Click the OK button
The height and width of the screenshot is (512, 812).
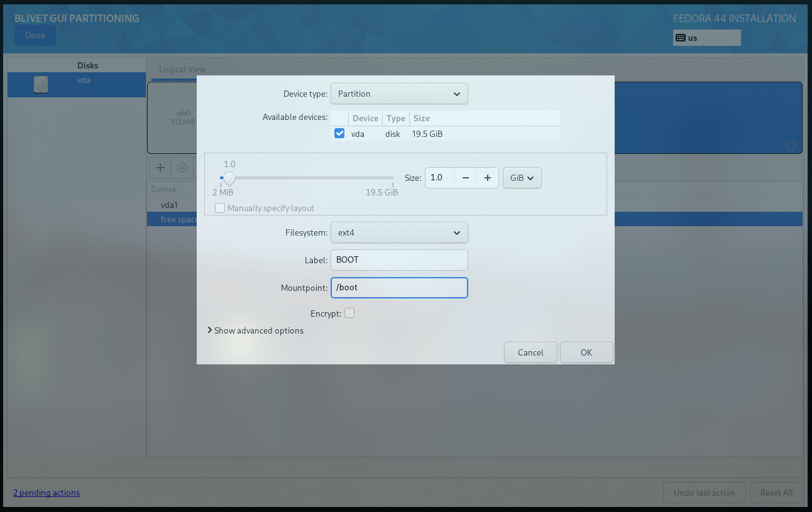pos(586,352)
